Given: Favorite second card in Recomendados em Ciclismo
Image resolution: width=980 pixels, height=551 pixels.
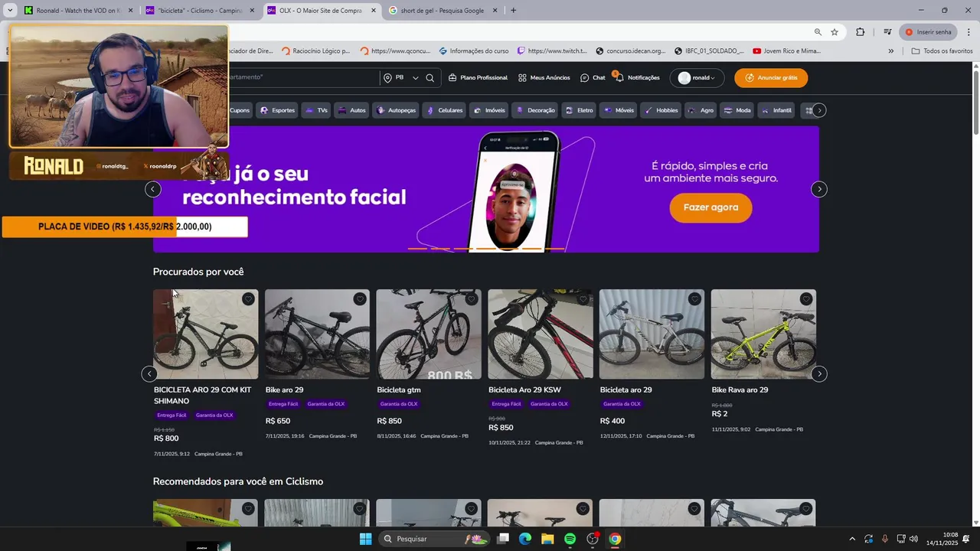Looking at the screenshot, I should point(360,509).
